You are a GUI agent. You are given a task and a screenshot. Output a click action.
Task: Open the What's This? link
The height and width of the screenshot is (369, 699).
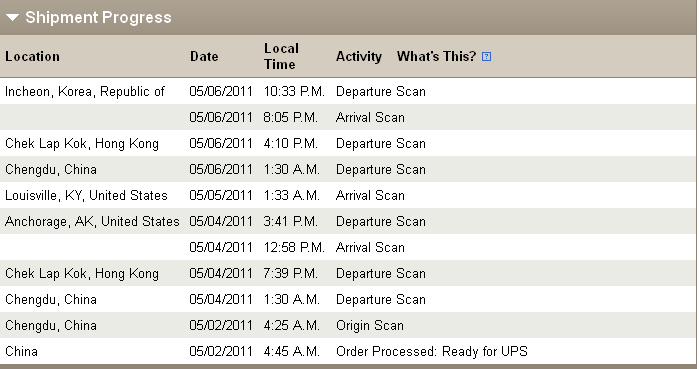point(436,56)
